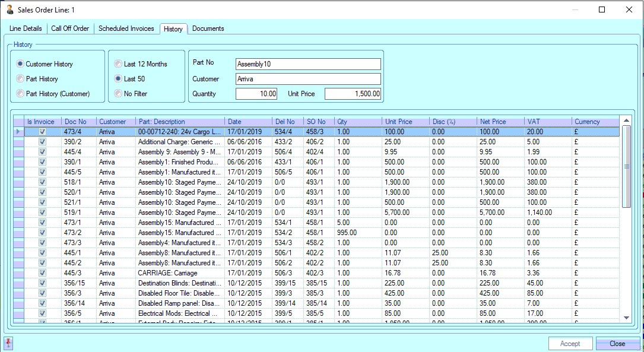Toggle Is Invoice checkbox for Doc 473/4

click(42, 132)
